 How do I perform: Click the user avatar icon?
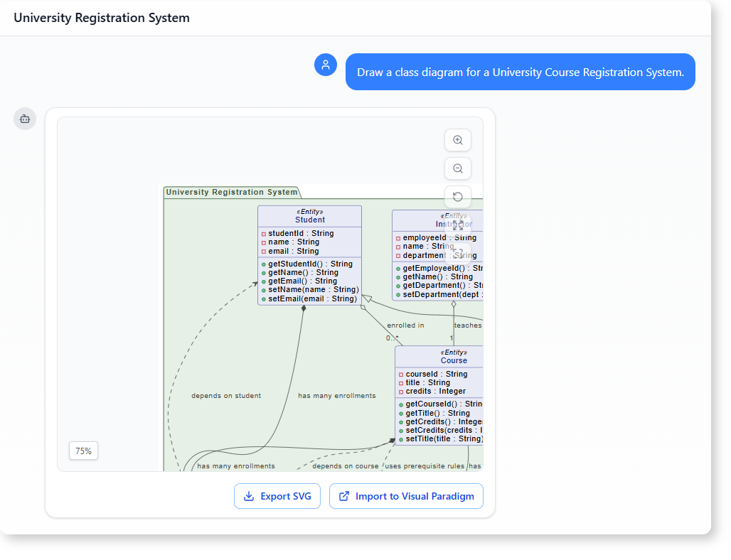coord(326,65)
